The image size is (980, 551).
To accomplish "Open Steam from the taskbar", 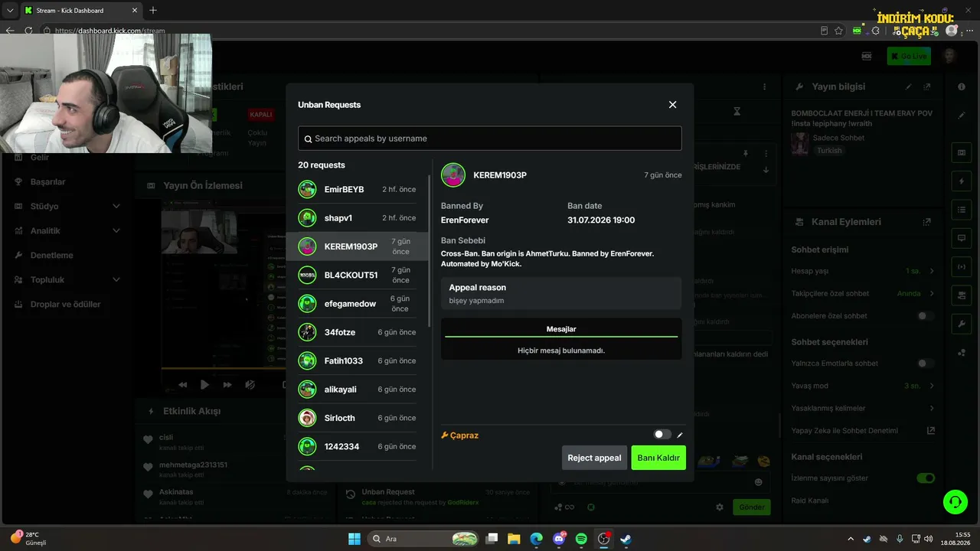I will tap(626, 539).
